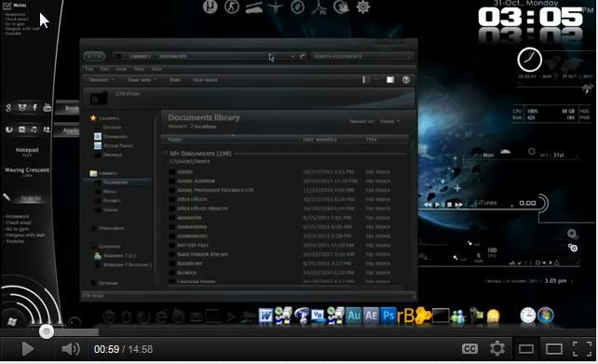The width and height of the screenshot is (598, 364).
Task: Switch to the large player size
Action: pyautogui.click(x=553, y=349)
